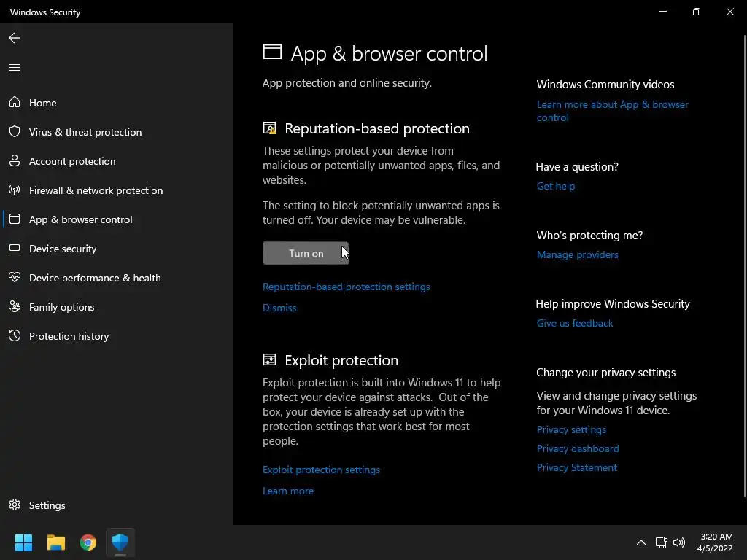The width and height of the screenshot is (747, 560).
Task: Open Google Chrome from the taskbar
Action: [88, 542]
